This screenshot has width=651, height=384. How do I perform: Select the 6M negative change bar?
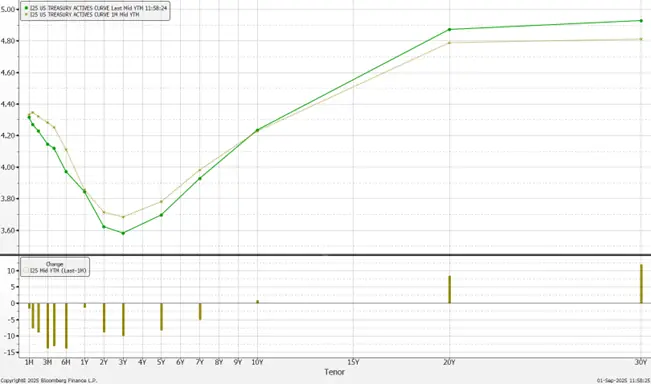[x=66, y=326]
